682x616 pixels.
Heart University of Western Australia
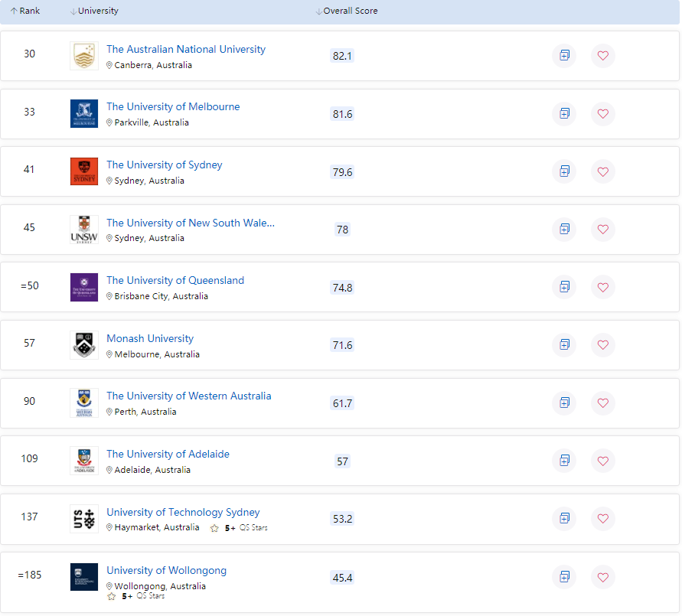point(603,403)
